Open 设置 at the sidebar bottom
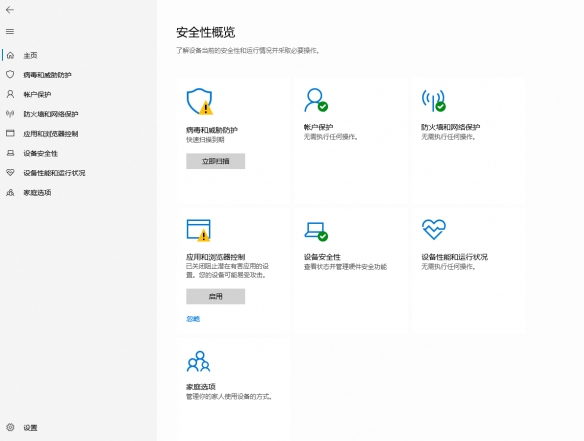 point(30,428)
